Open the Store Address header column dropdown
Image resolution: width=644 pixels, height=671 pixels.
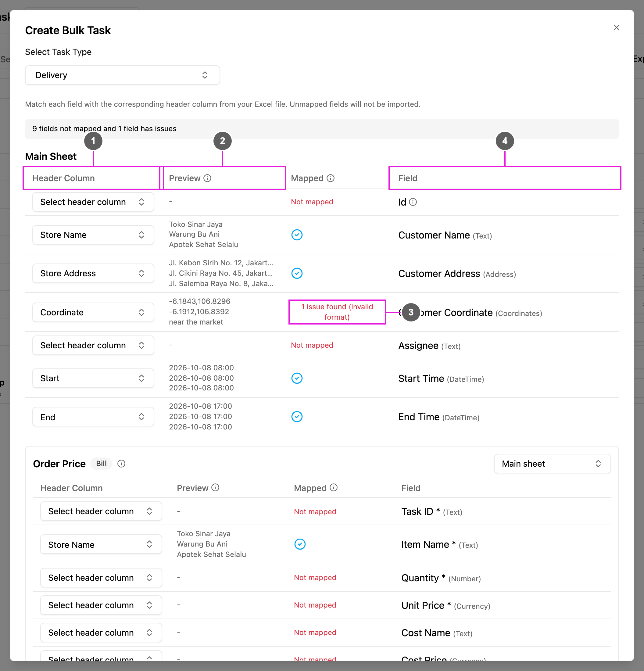[x=93, y=273]
